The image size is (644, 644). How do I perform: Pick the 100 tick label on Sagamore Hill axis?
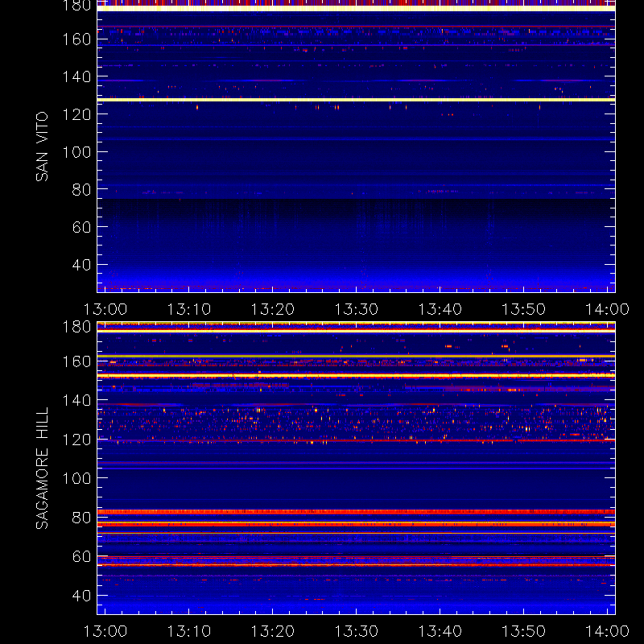click(x=76, y=478)
